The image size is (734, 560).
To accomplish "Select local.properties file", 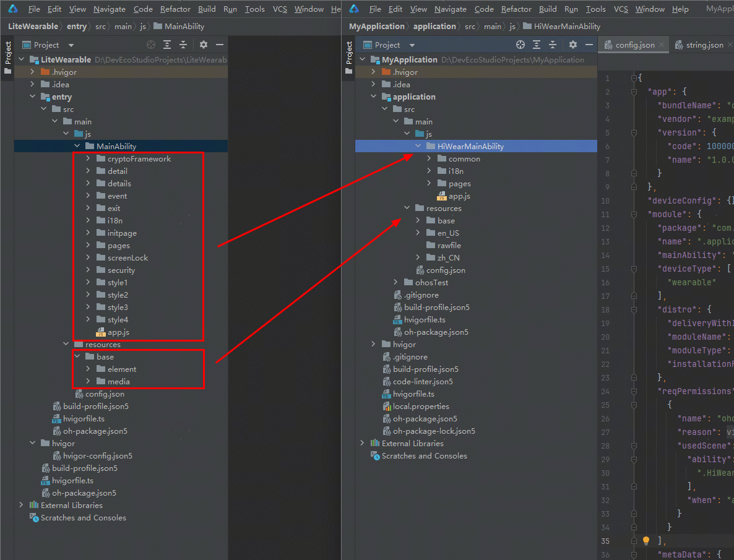I will pyautogui.click(x=421, y=407).
